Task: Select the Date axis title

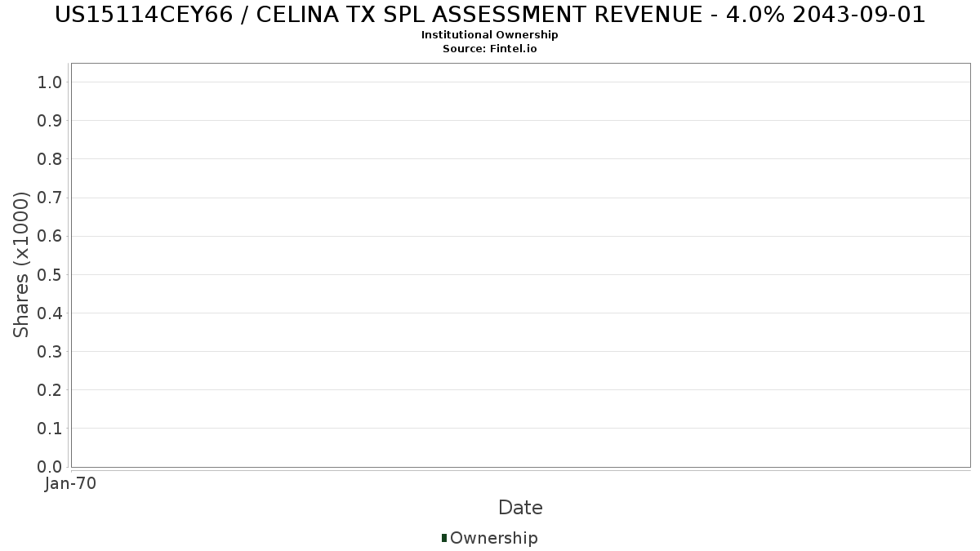Action: tap(520, 508)
